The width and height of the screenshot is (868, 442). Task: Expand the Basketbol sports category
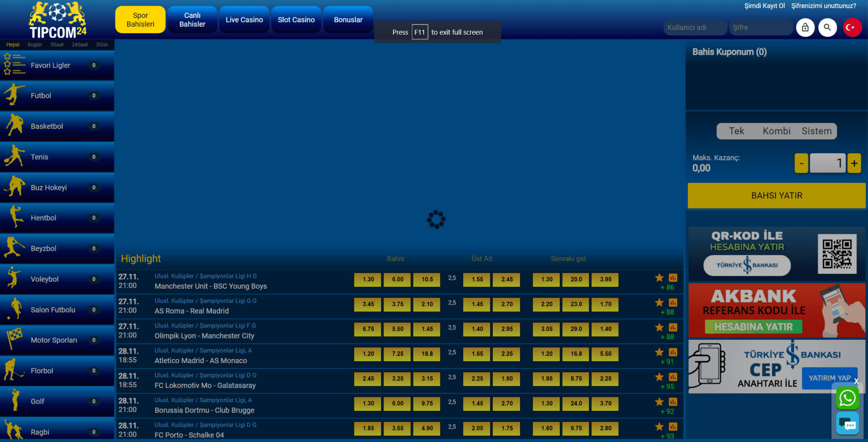(57, 126)
